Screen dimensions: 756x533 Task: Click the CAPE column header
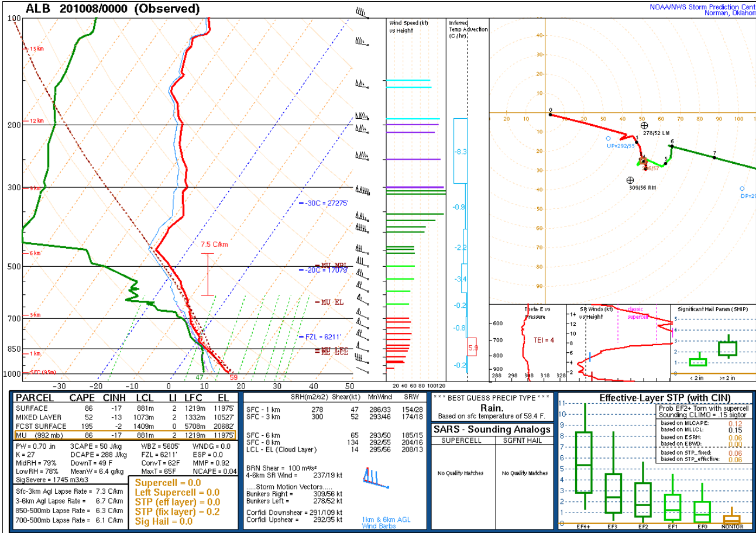[83, 398]
